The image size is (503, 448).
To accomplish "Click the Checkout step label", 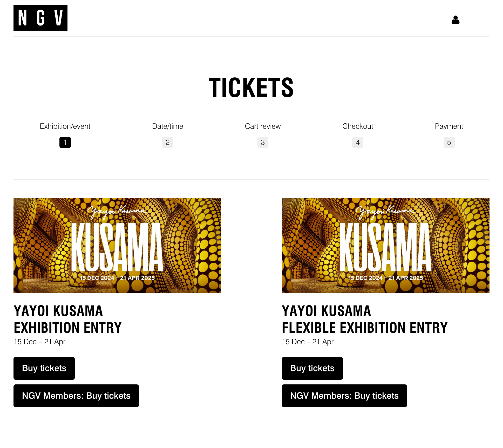I will tap(358, 126).
